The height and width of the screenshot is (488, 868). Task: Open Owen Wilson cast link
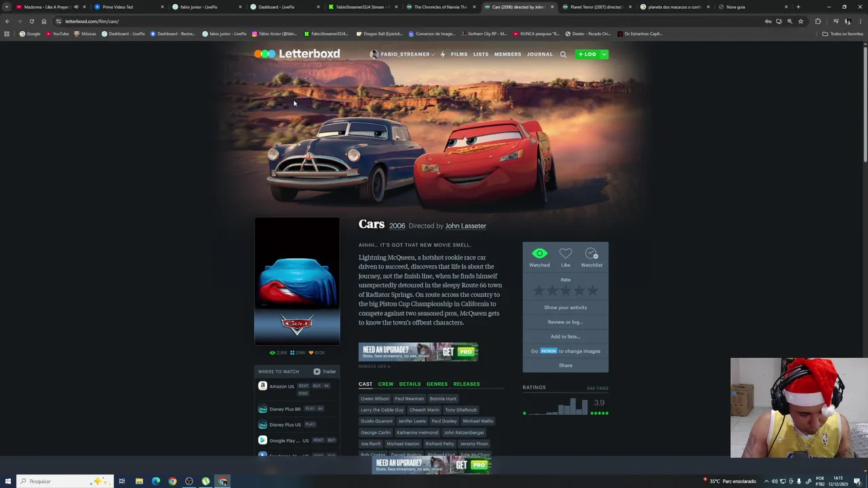click(375, 399)
